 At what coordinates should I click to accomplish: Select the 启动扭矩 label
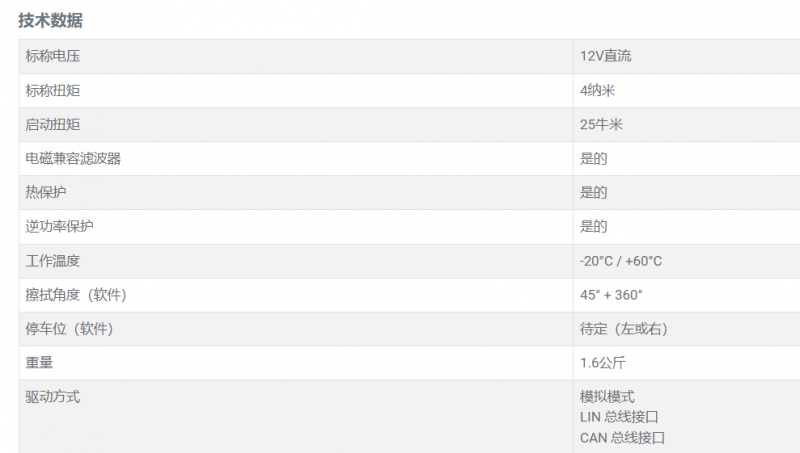point(53,124)
